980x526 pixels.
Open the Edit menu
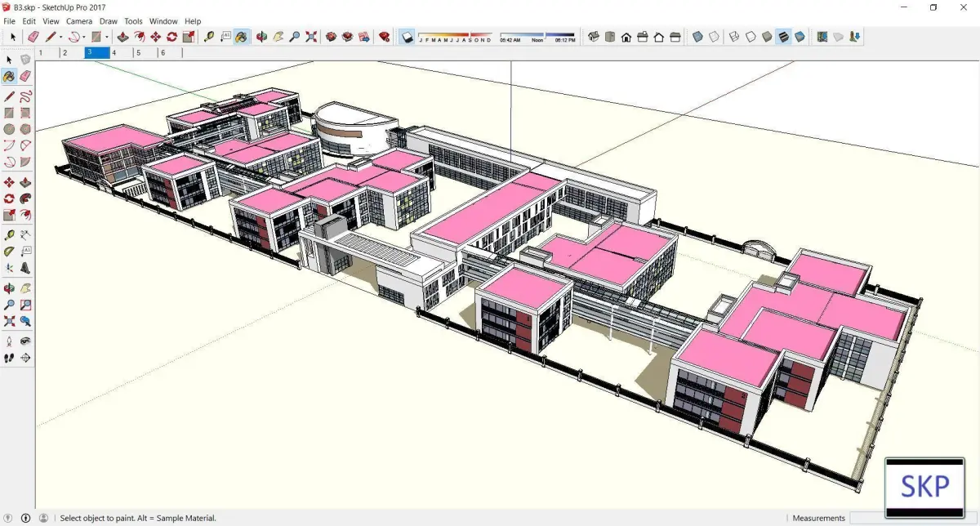(x=29, y=21)
